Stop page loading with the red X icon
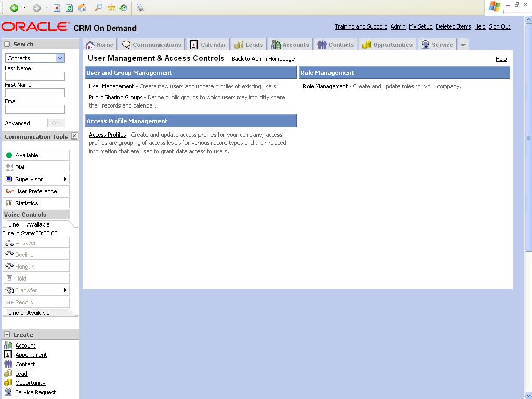The width and height of the screenshot is (532, 399). [57, 8]
